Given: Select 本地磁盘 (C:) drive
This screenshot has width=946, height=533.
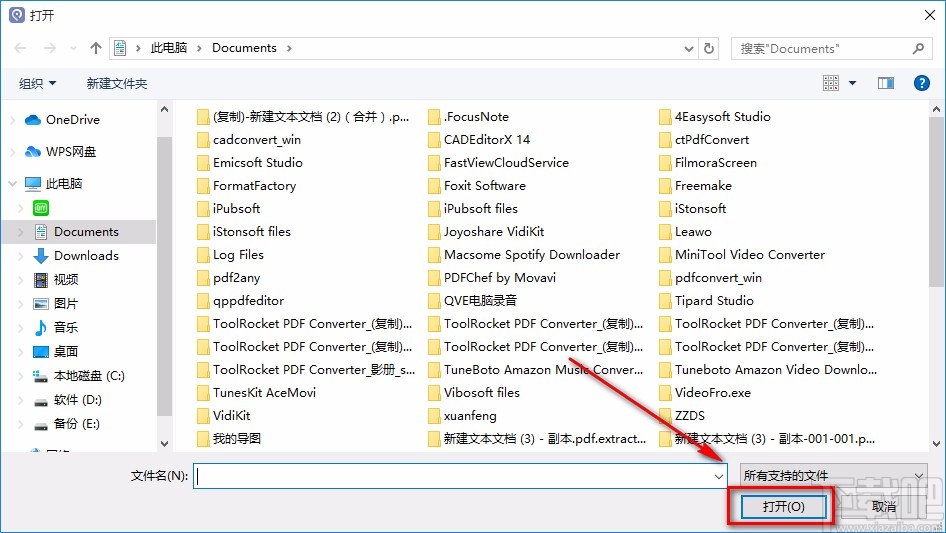Looking at the screenshot, I should click(x=78, y=376).
